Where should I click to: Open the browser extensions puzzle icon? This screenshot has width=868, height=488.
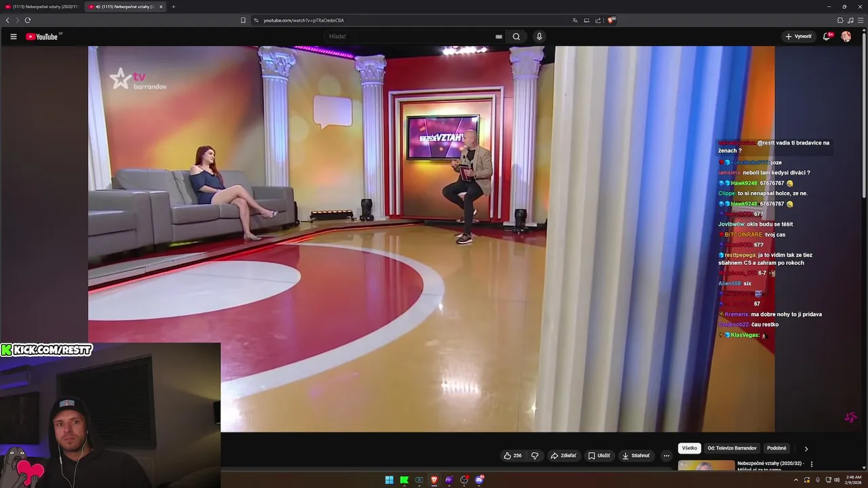pos(840,20)
